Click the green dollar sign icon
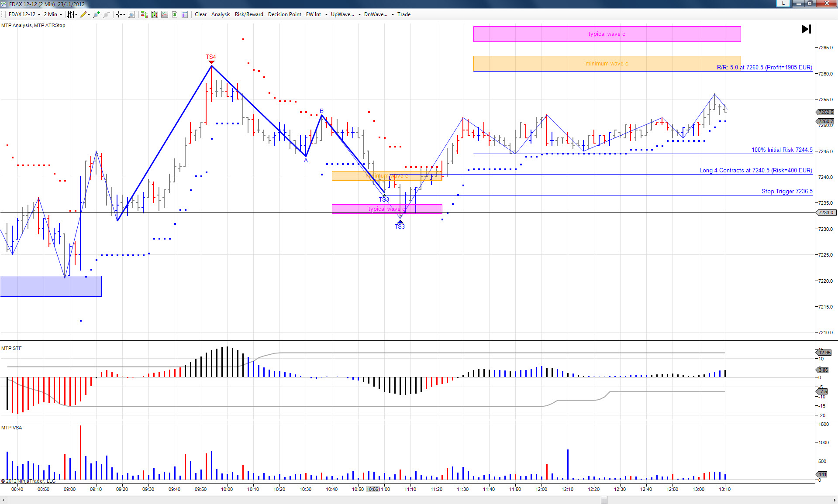 click(x=175, y=14)
